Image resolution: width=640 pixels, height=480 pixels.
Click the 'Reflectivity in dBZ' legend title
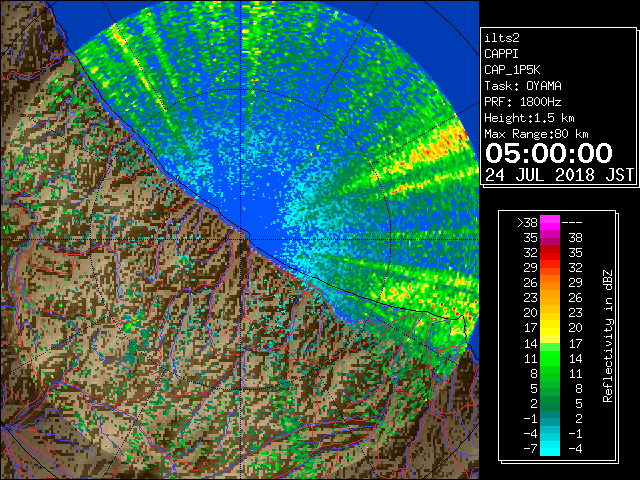(x=608, y=336)
